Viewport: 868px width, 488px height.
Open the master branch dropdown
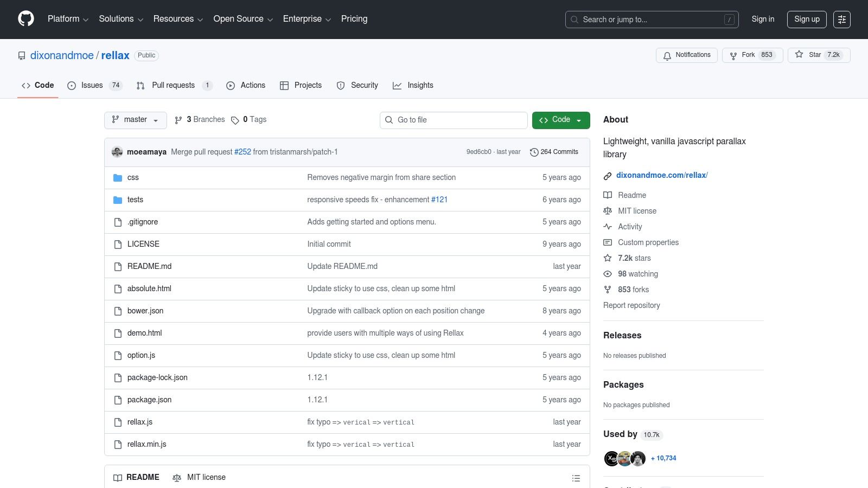(x=135, y=120)
